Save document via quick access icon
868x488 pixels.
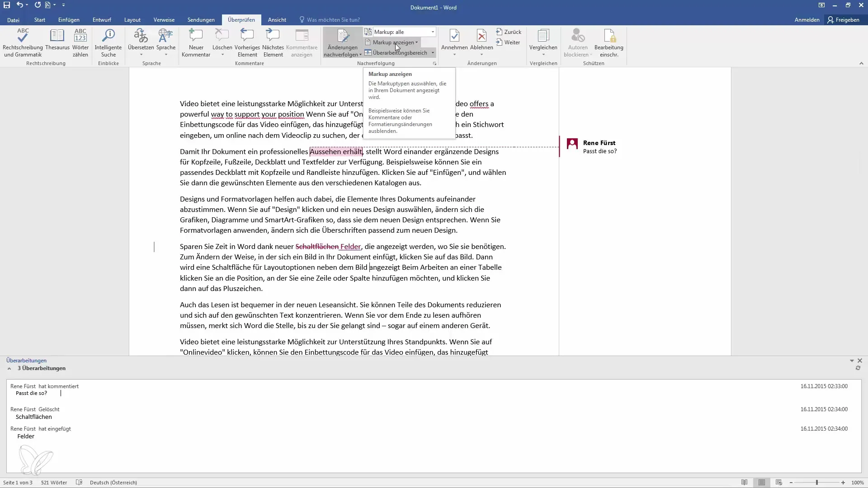7,5
